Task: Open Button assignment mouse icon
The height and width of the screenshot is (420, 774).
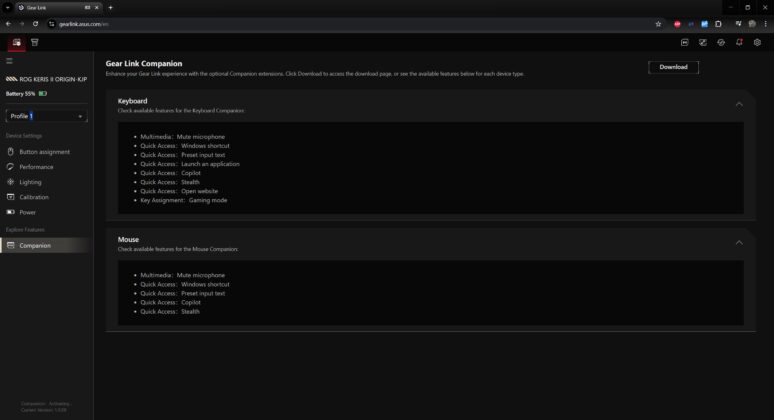Action: click(10, 152)
